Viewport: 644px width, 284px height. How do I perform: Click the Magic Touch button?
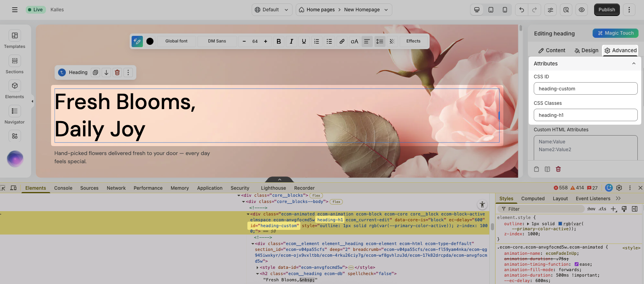[x=616, y=33]
